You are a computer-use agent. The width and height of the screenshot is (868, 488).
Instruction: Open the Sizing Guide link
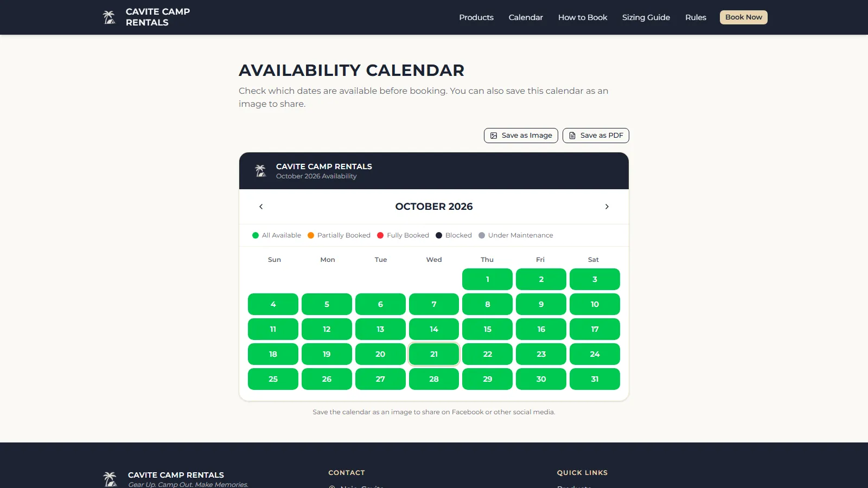click(646, 17)
